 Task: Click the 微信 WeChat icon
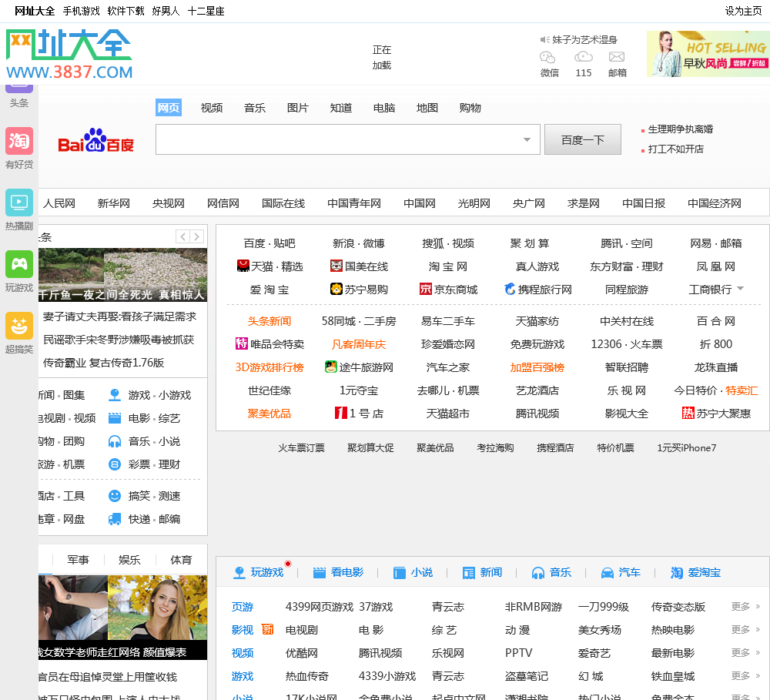tap(547, 58)
